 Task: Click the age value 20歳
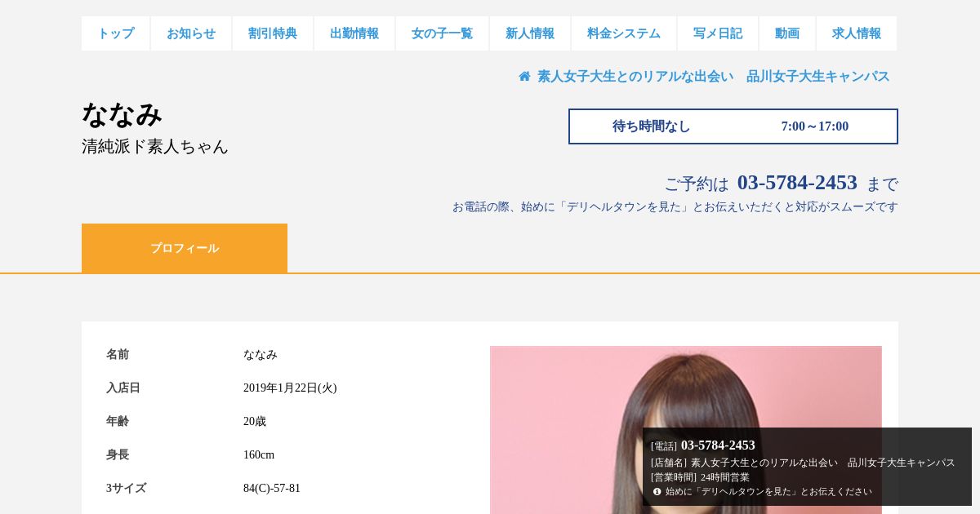(x=255, y=422)
